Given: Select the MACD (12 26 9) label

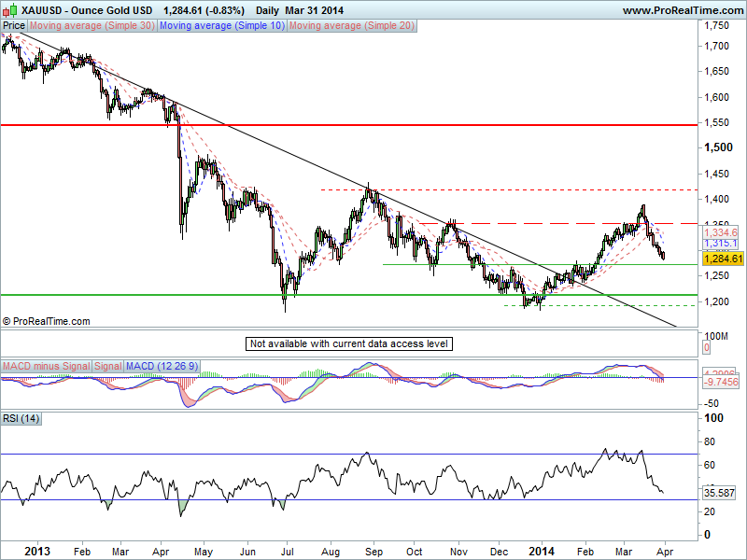Looking at the screenshot, I should pos(162,366).
